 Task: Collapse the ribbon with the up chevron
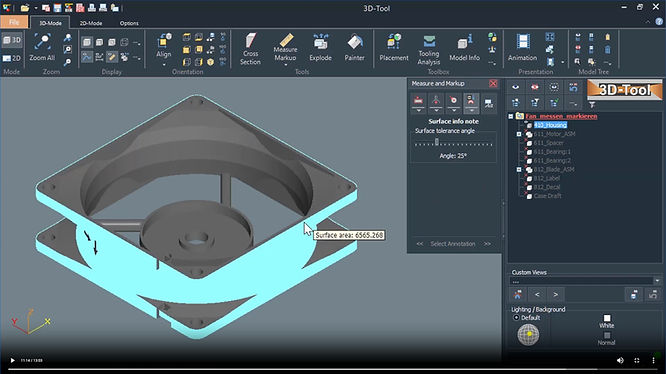pyautogui.click(x=647, y=22)
